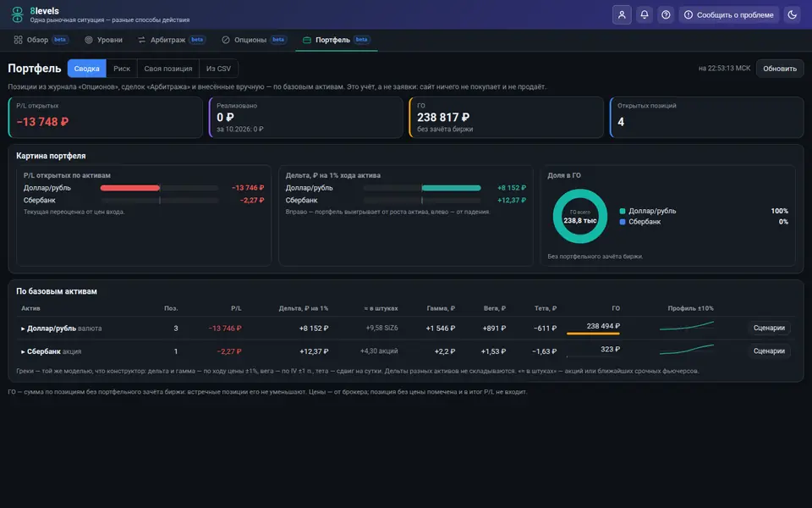The image size is (812, 508).
Task: Click the −611 ₽ theta cell
Action: [544, 329]
